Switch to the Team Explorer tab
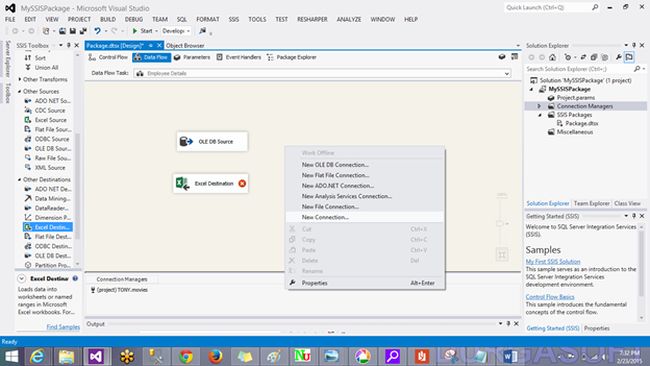The height and width of the screenshot is (366, 650). coord(592,204)
